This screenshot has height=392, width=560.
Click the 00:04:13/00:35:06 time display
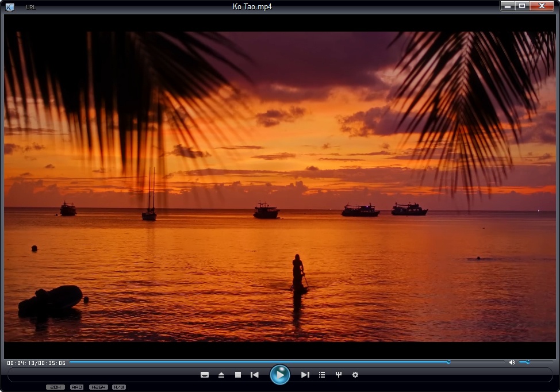click(36, 363)
